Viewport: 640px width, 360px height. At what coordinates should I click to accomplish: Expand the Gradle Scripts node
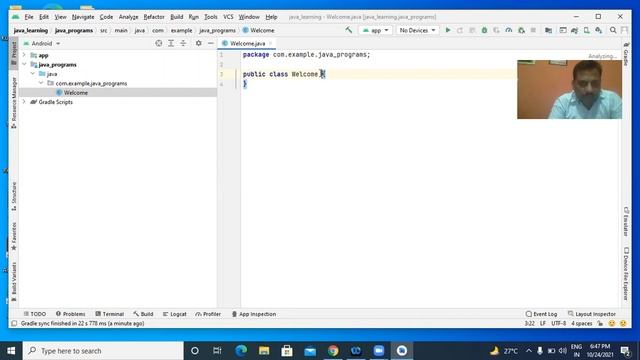click(24, 102)
